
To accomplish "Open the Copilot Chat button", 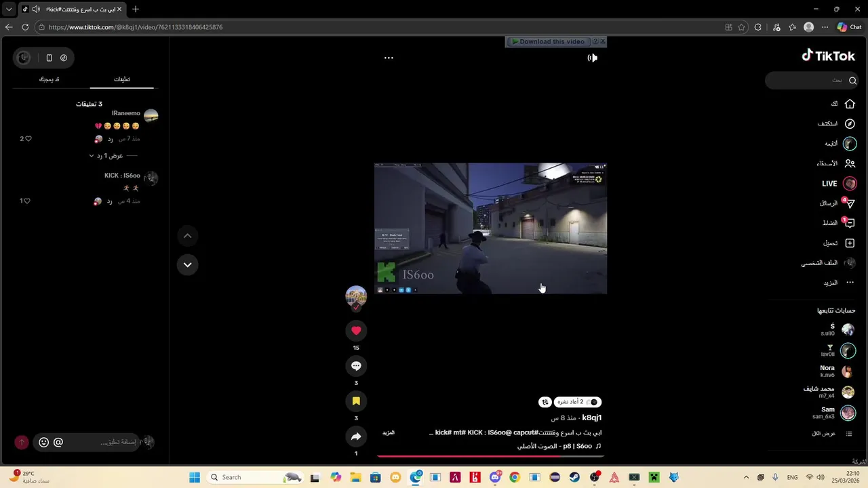I will tap(849, 27).
